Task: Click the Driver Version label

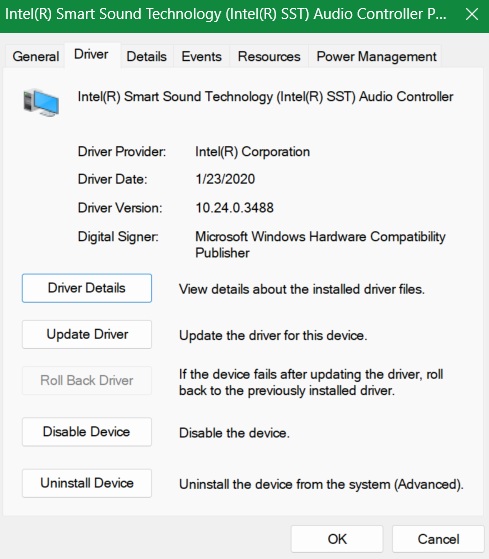Action: click(x=120, y=208)
